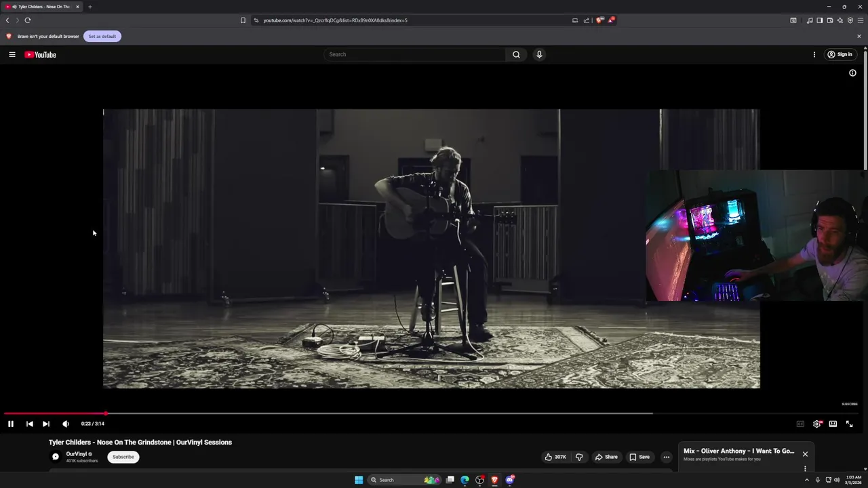Open the Windows Start menu
This screenshot has height=488, width=868.
point(359,480)
